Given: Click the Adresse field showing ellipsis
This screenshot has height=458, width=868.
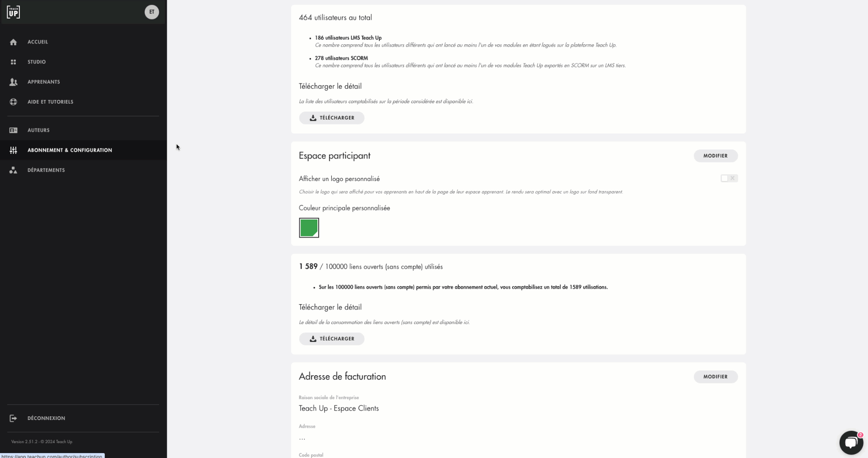Looking at the screenshot, I should (x=303, y=438).
